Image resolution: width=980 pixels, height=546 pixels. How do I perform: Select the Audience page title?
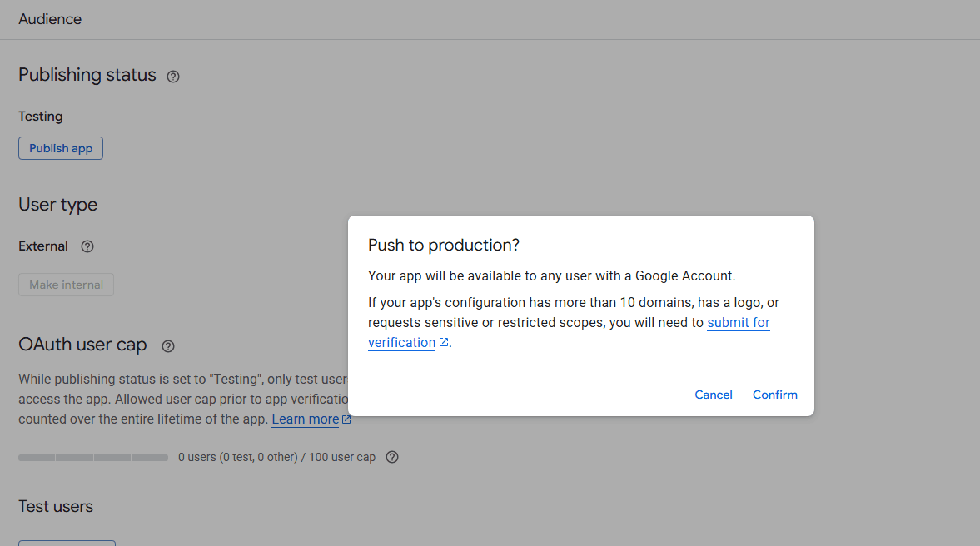click(x=50, y=18)
